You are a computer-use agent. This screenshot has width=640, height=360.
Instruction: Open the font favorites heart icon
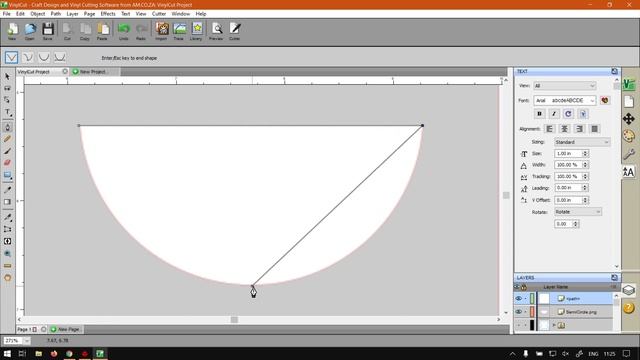tap(605, 100)
